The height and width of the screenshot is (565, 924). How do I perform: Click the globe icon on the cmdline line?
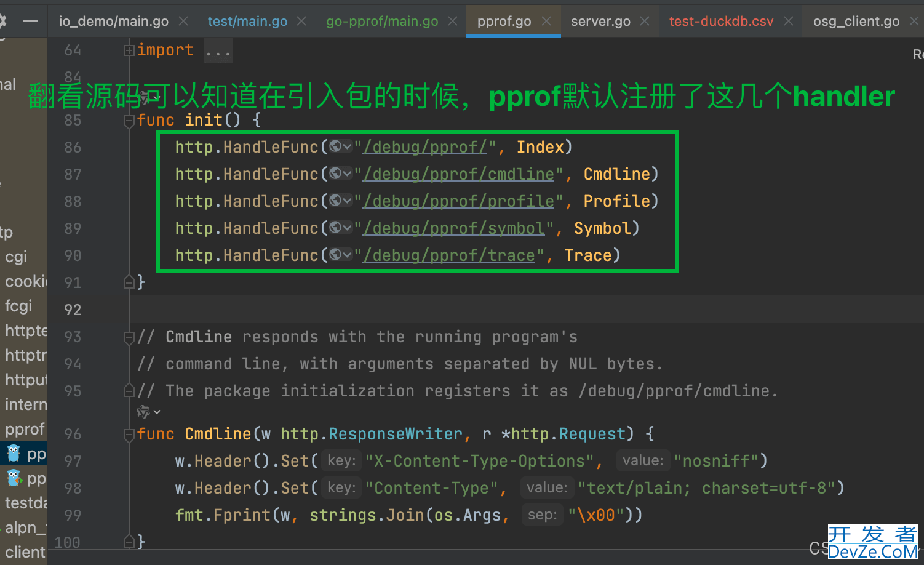[x=340, y=174]
